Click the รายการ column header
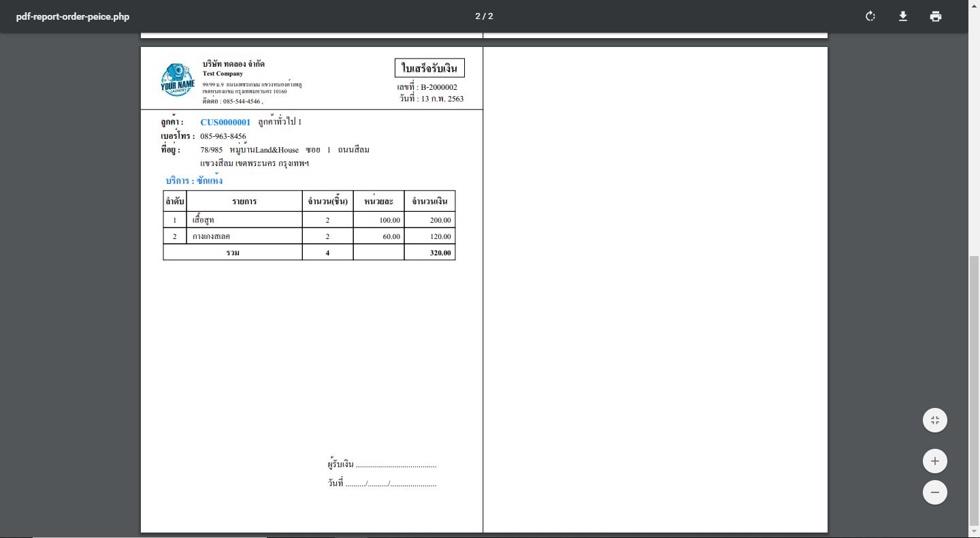This screenshot has width=980, height=538. (244, 202)
